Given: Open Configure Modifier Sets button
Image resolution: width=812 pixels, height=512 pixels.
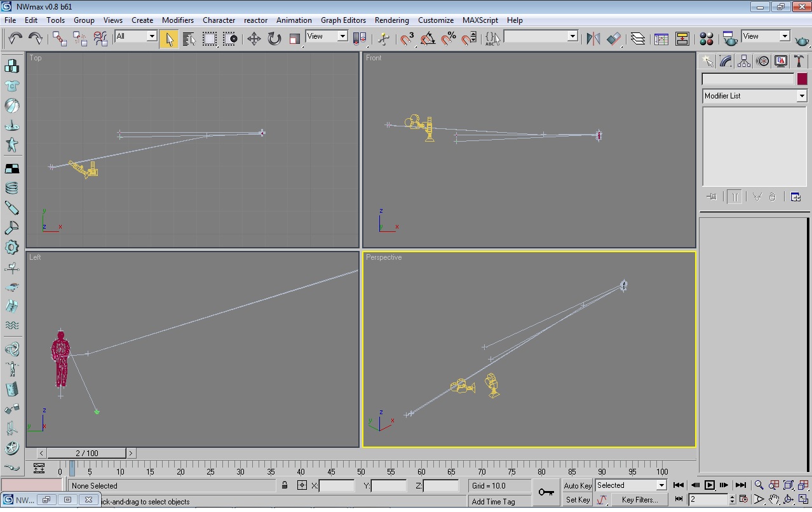Looking at the screenshot, I should click(795, 197).
